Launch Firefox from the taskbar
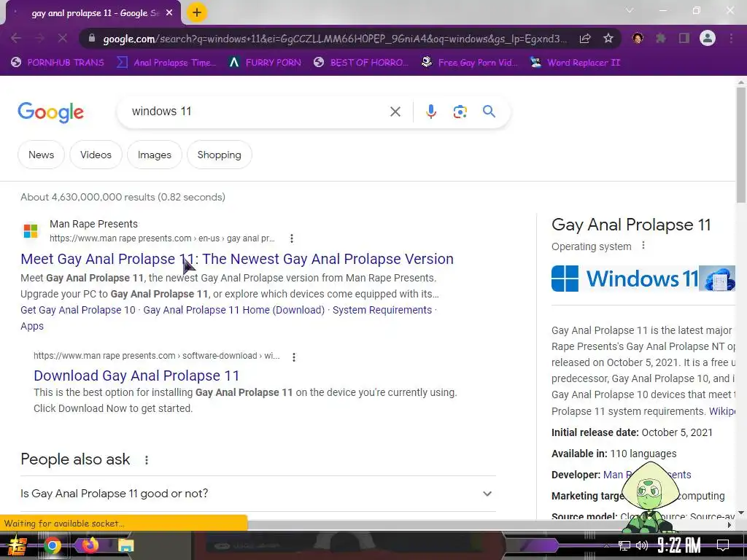 (90, 545)
